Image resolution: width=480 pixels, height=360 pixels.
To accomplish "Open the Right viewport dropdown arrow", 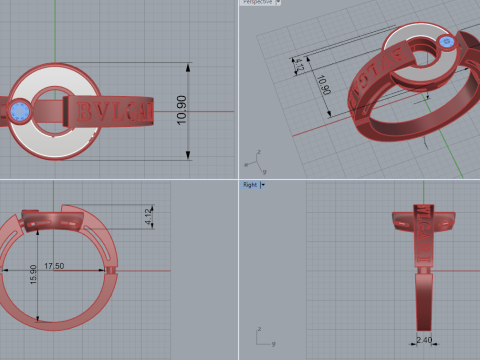I will 263,185.
